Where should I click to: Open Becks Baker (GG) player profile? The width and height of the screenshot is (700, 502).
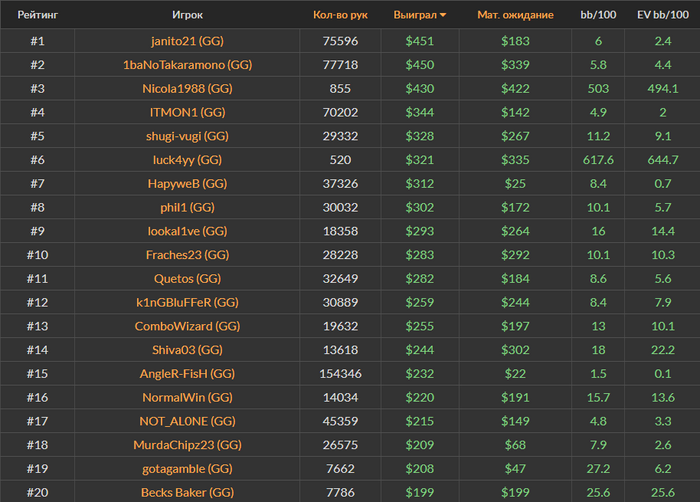point(187,492)
